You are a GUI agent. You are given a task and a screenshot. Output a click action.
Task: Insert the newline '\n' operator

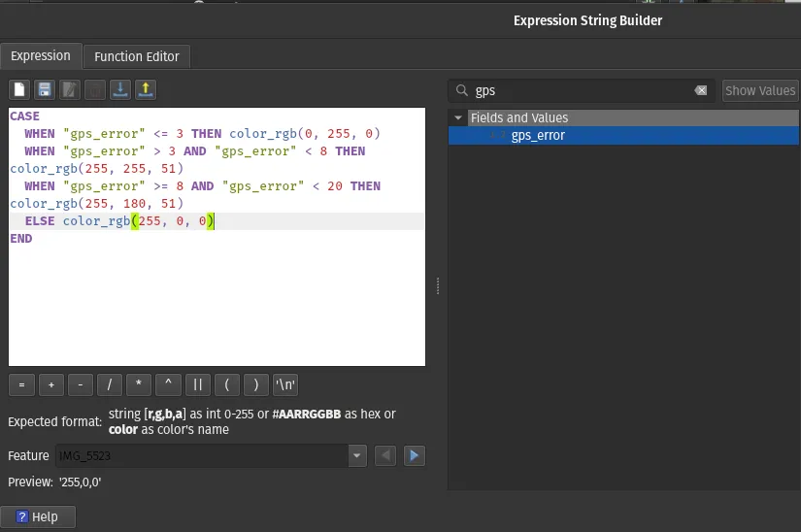(x=285, y=384)
